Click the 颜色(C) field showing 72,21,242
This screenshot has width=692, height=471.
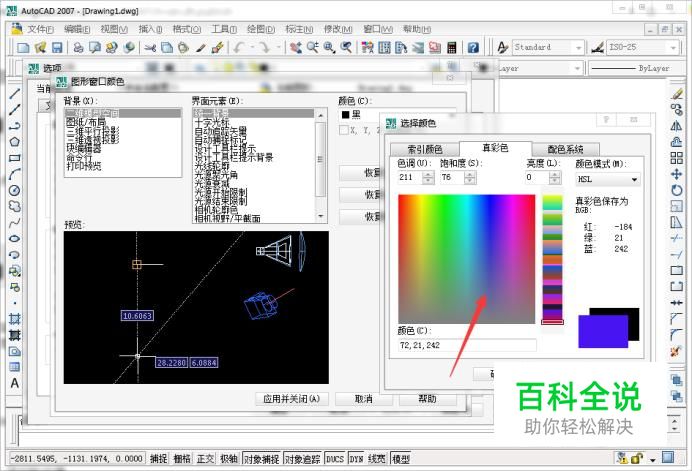pos(467,345)
